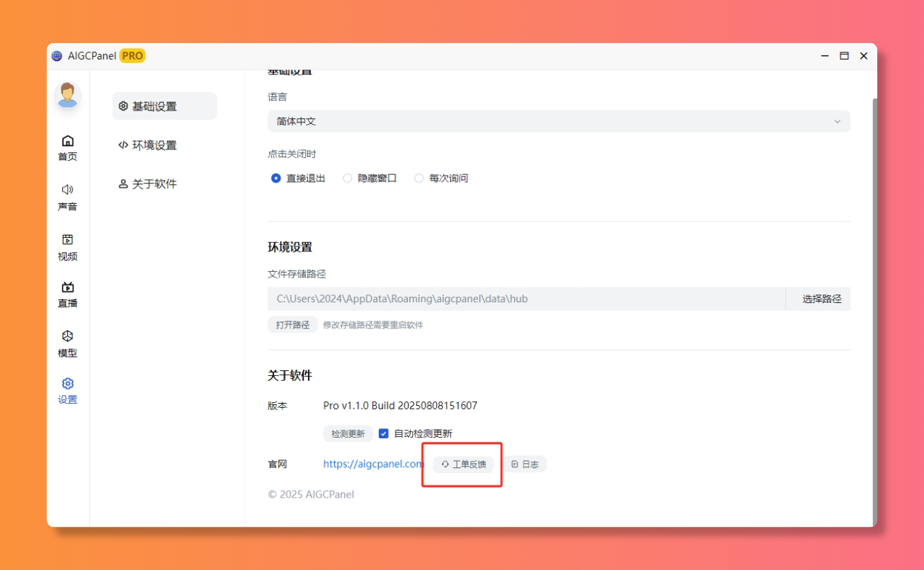Close the AIGCPanel window

pyautogui.click(x=863, y=56)
